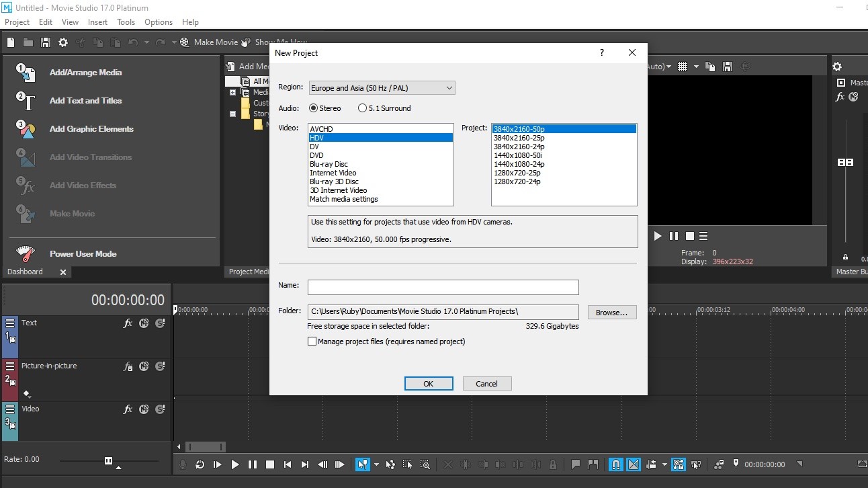Viewport: 868px width, 488px height.
Task: Click the playback Rate slider handle
Action: pos(108,460)
